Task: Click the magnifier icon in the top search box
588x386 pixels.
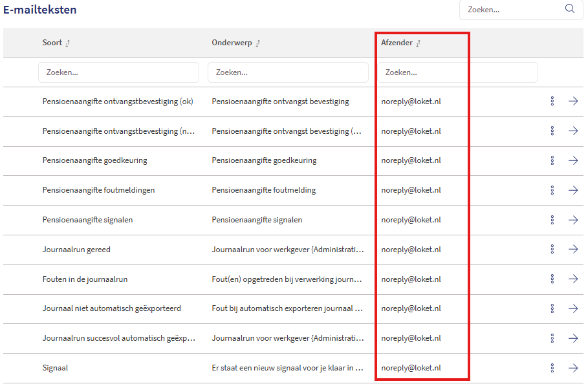Action: 570,8
